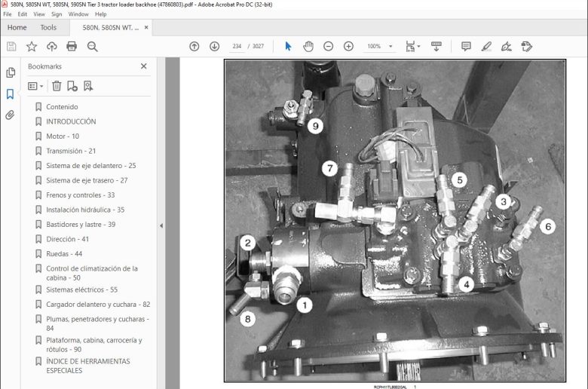The width and height of the screenshot is (588, 389).
Task: Select Dirección - 41 bookmark
Action: (x=68, y=239)
